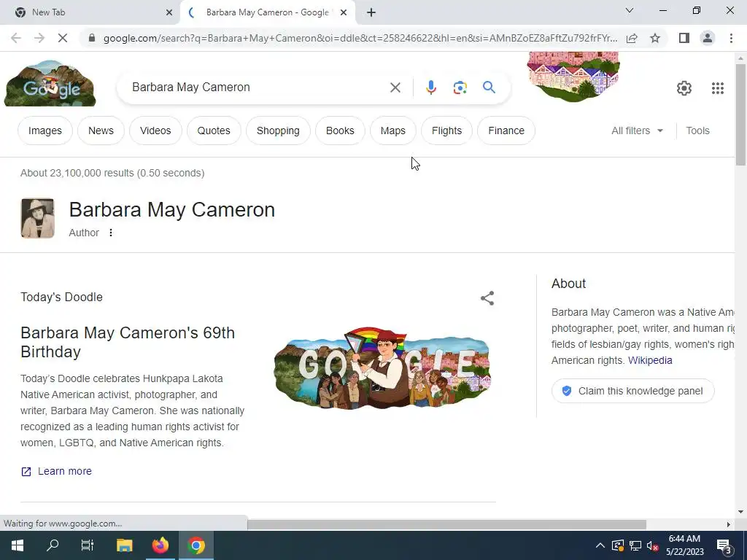Image resolution: width=747 pixels, height=560 pixels.
Task: Start voice search with the microphone
Action: tap(430, 87)
